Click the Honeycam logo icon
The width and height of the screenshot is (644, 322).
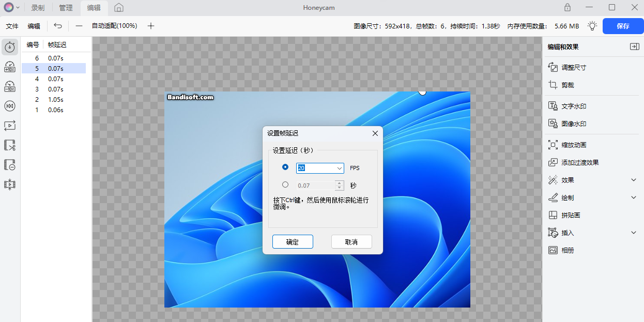point(8,8)
